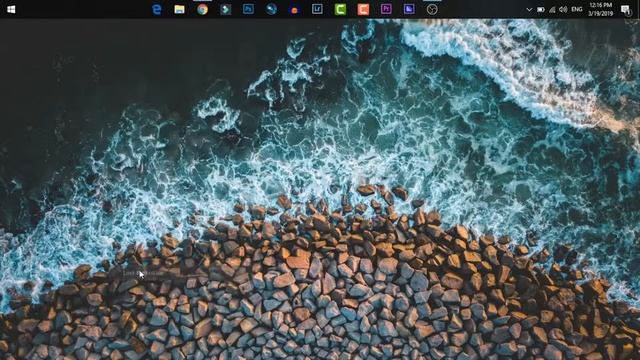Switch to Google Chrome on the taskbar

click(202, 9)
